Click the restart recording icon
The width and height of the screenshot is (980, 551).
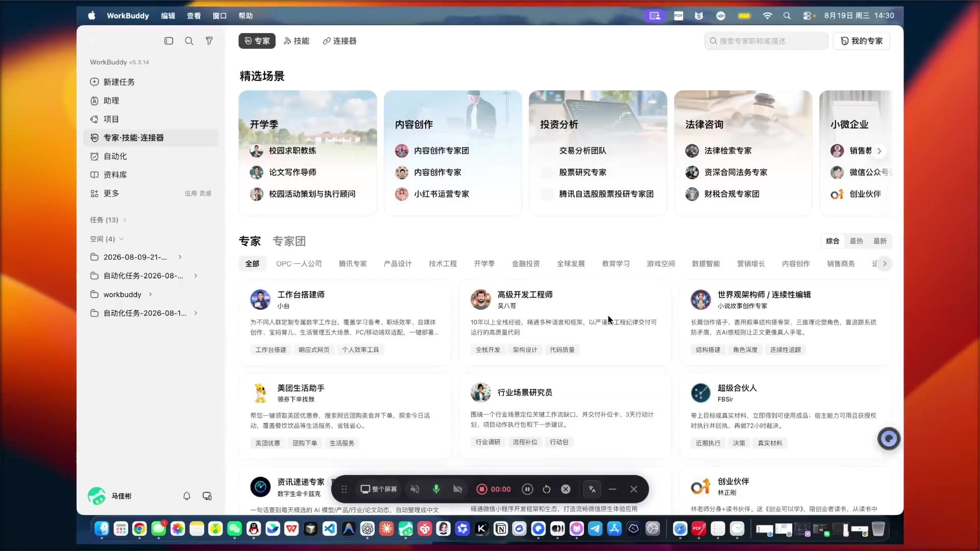click(x=547, y=489)
